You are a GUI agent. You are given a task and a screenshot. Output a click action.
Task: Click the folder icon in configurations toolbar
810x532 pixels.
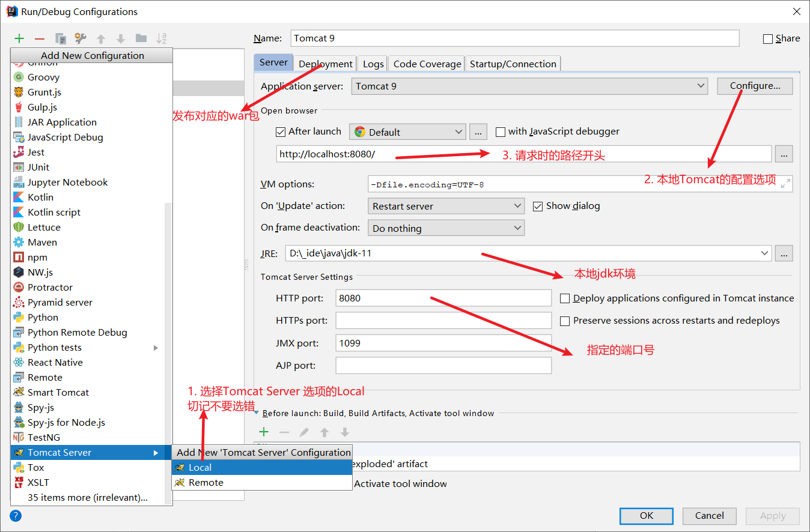(x=141, y=38)
